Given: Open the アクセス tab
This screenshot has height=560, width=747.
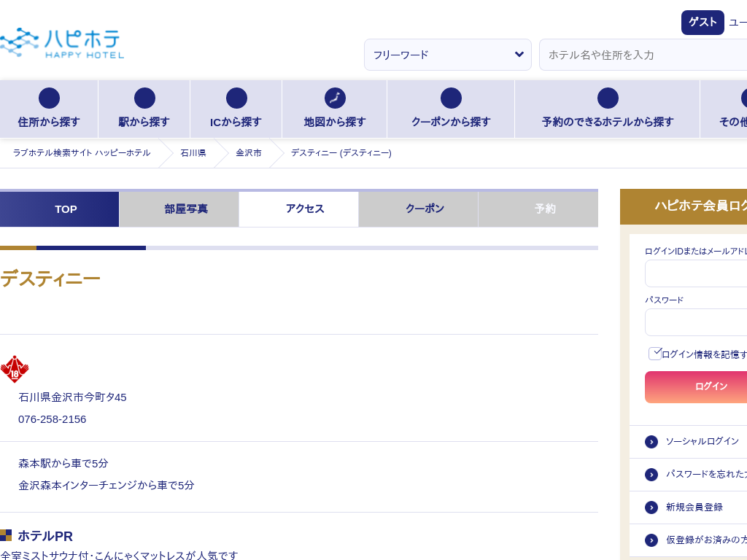Looking at the screenshot, I should click(x=305, y=209).
